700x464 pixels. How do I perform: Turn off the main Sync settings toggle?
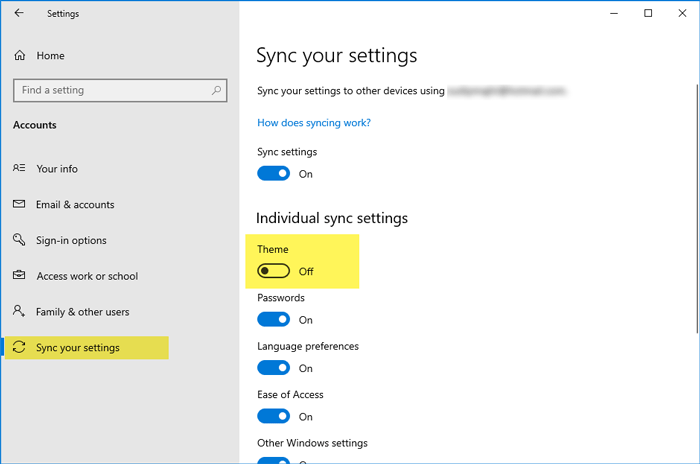pos(273,174)
